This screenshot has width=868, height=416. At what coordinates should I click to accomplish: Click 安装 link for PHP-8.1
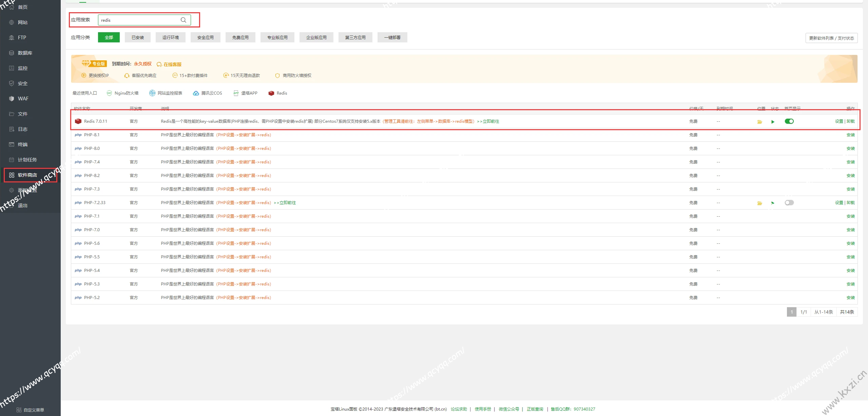click(850, 135)
